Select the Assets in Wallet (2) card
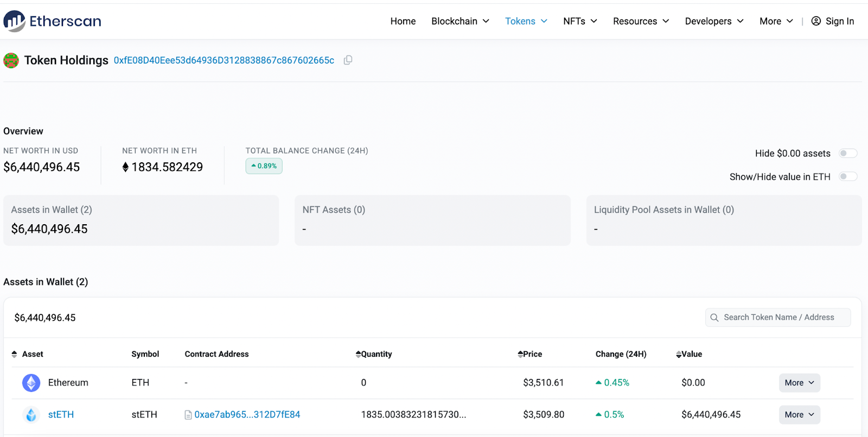Viewport: 868px width, 437px height. click(x=141, y=220)
